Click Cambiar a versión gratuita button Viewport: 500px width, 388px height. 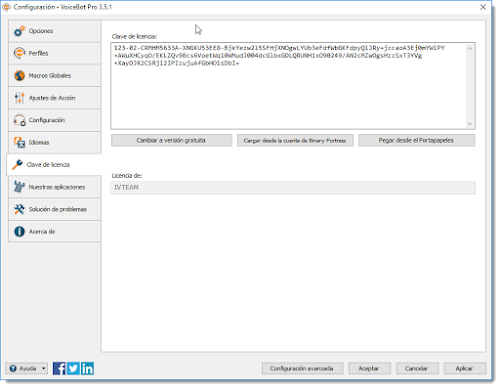171,140
